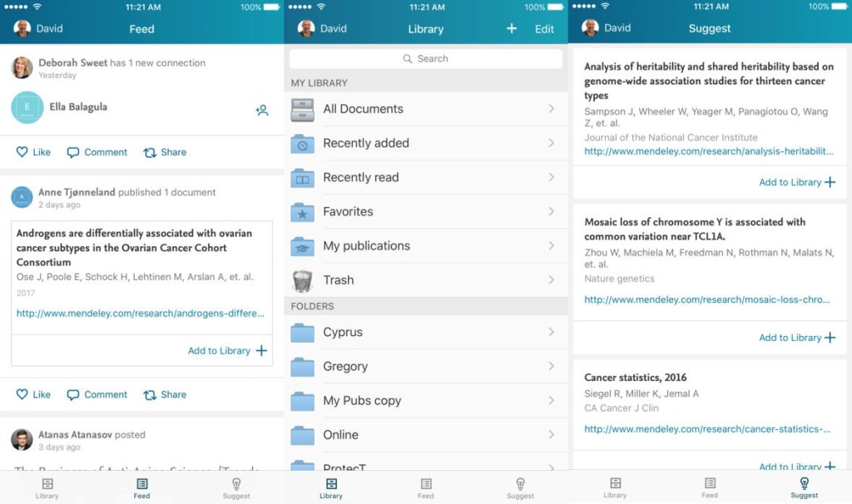
Task: Share Deborah Sweet's new connection post
Action: (165, 152)
